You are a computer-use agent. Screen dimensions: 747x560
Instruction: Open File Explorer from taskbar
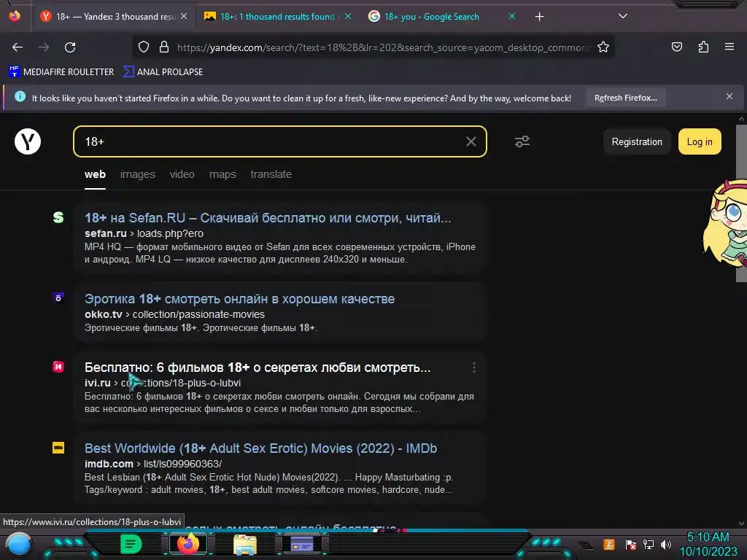[x=245, y=544]
